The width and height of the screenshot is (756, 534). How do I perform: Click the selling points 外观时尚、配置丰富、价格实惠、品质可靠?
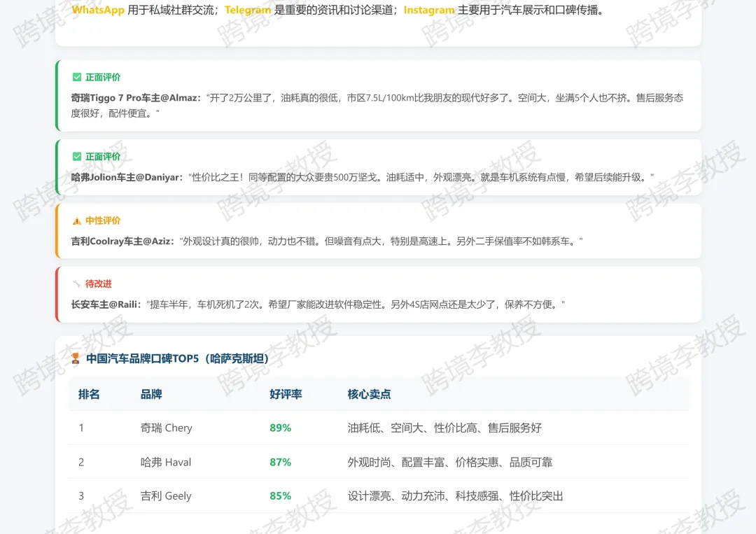point(450,462)
